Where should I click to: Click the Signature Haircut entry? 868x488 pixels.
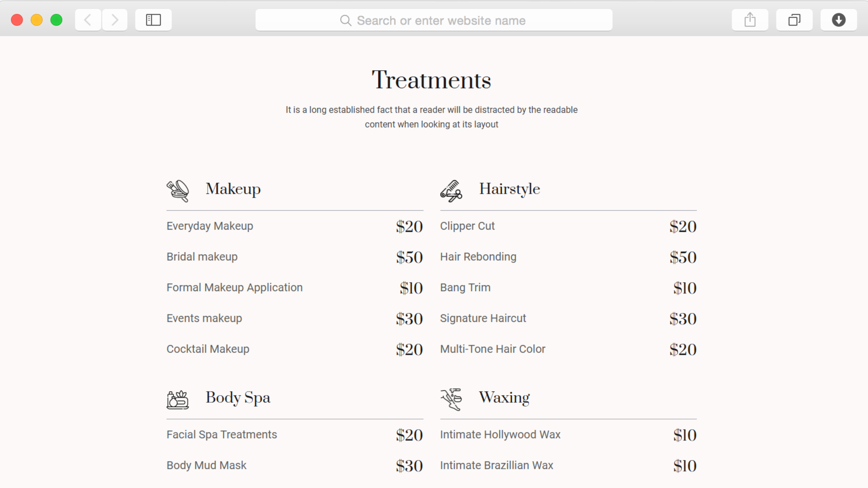482,318
